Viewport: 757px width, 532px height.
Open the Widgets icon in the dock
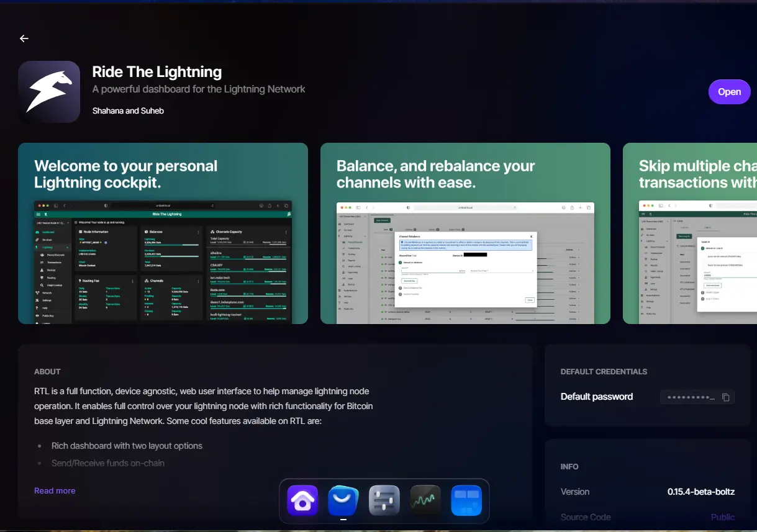click(x=466, y=500)
